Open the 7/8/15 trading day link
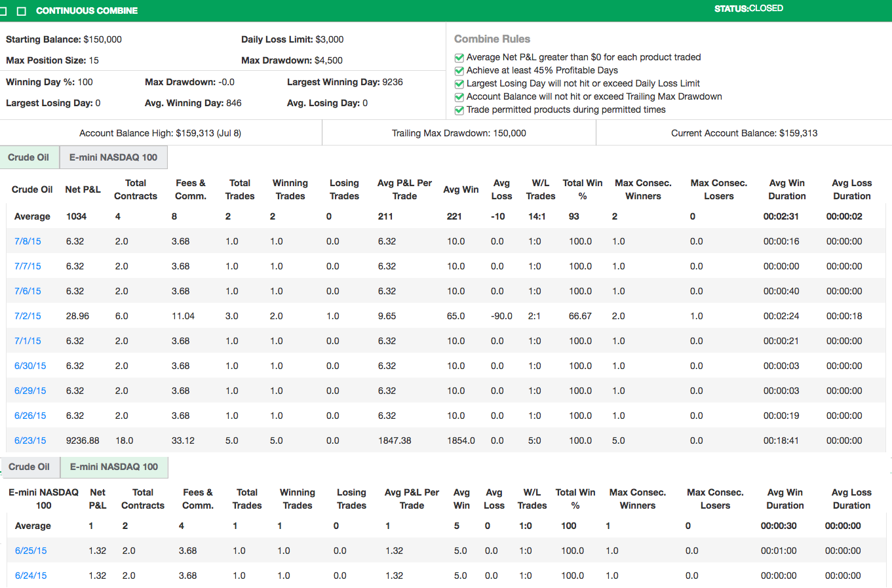 pos(28,241)
